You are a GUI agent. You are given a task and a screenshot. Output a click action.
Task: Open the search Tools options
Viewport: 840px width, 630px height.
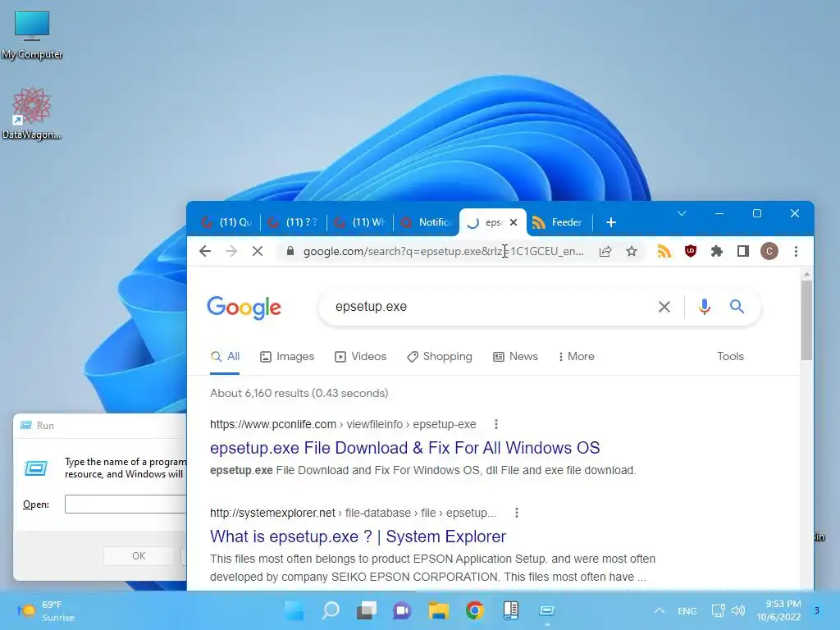coord(730,356)
